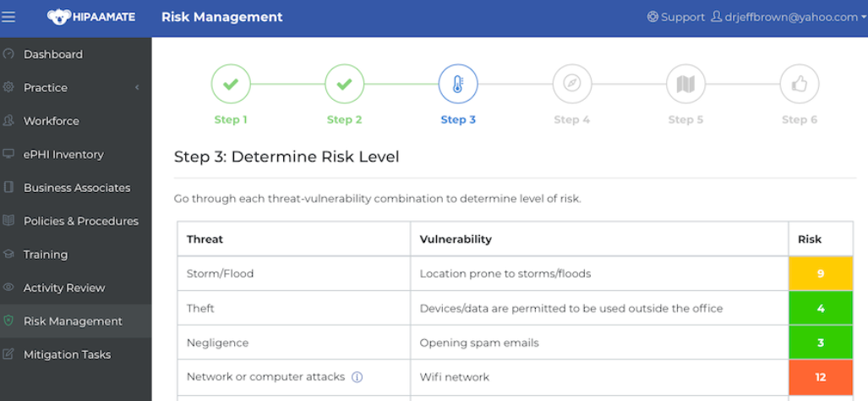Viewport: 868px width, 401px height.
Task: Jump to the Step 6 thumbs-up icon
Action: click(800, 85)
